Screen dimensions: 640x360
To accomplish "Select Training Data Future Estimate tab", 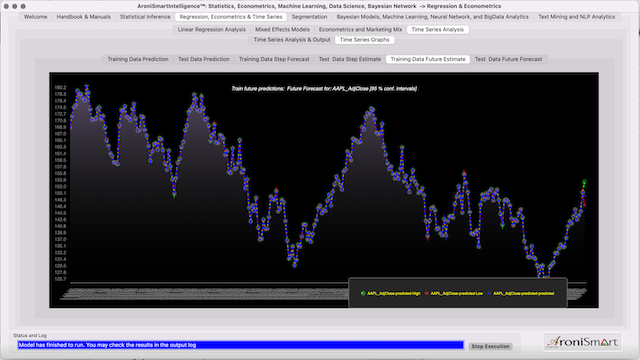I will [x=428, y=59].
